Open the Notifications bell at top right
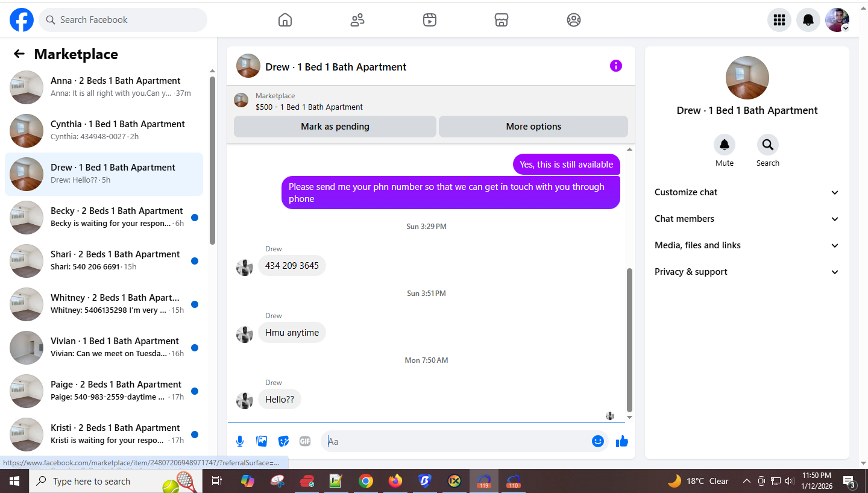 [x=808, y=20]
